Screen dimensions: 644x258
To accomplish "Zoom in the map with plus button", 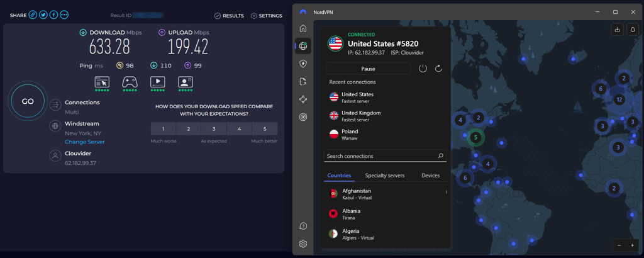I will (632, 245).
